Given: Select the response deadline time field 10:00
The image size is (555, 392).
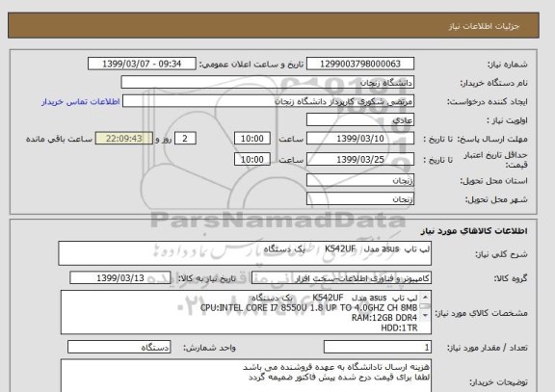Looking at the screenshot, I should pos(252,139).
